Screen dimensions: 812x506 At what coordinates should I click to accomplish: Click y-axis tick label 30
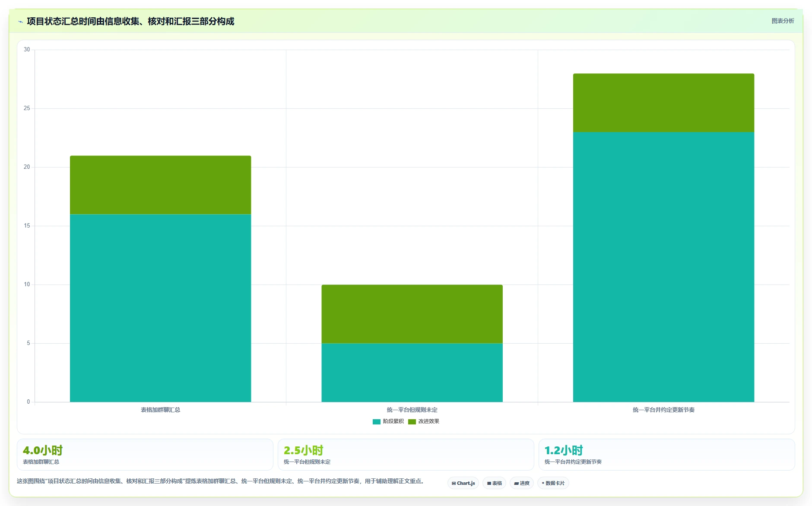[27, 49]
